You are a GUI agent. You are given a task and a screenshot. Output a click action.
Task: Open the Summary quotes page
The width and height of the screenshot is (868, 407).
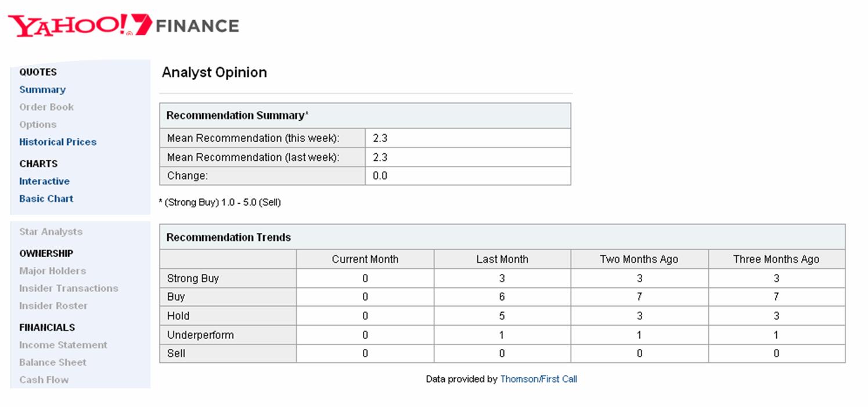tap(42, 89)
